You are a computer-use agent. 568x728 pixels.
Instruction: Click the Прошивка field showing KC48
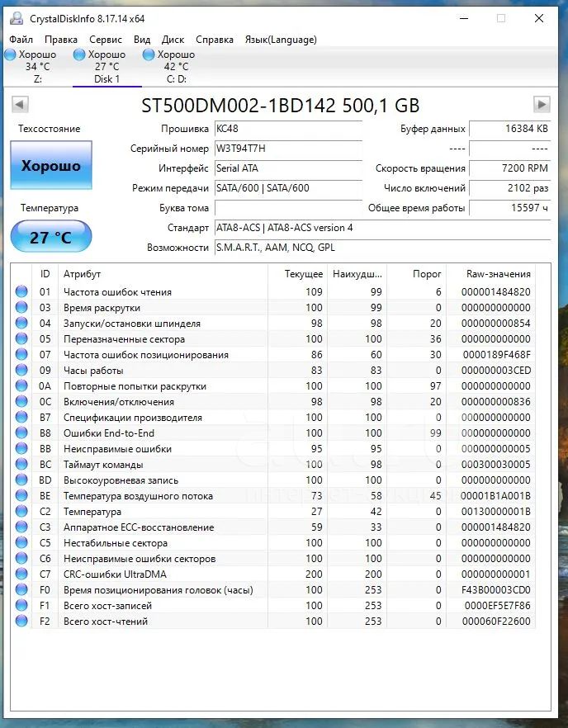pyautogui.click(x=288, y=129)
